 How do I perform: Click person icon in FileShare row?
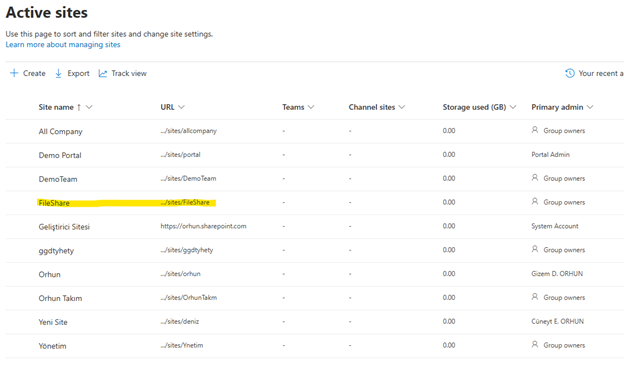pos(535,202)
